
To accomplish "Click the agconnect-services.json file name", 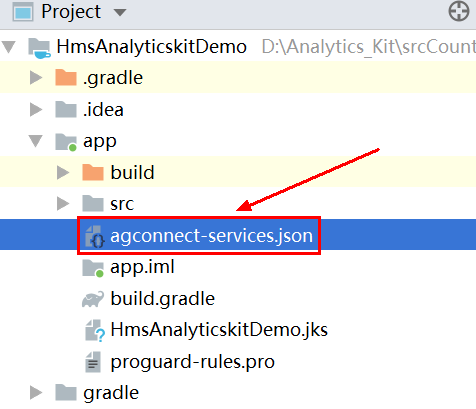I will pos(212,236).
